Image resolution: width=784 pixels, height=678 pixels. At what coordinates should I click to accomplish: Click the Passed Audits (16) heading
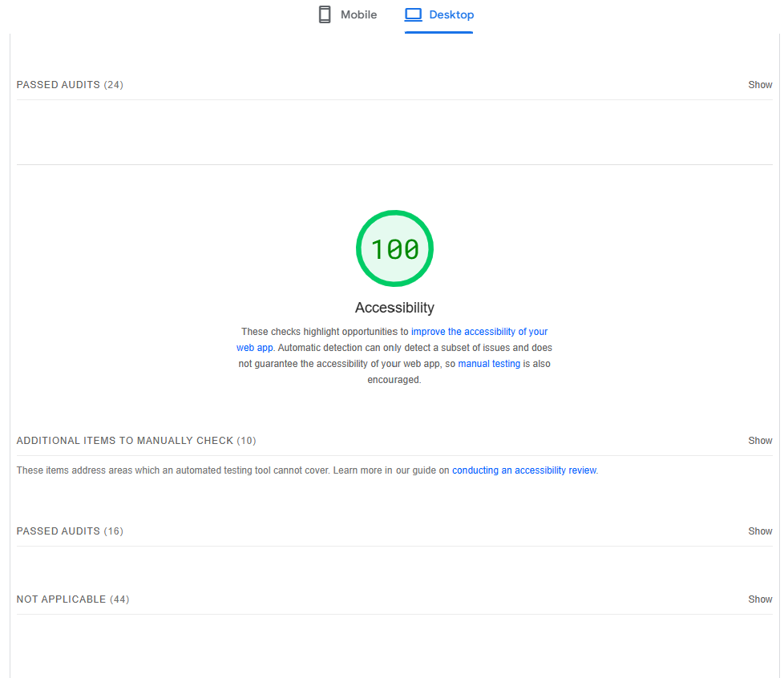pos(70,531)
